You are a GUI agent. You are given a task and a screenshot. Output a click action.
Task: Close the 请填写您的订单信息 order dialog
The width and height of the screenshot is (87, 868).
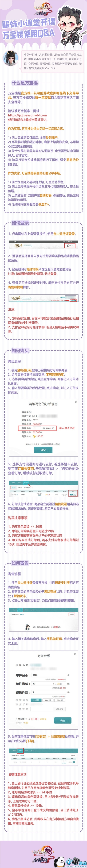tap(76, 402)
